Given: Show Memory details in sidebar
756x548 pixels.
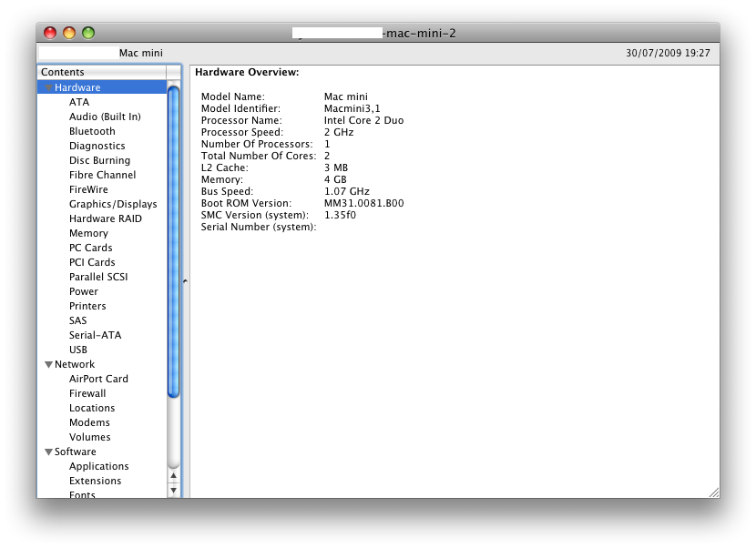Looking at the screenshot, I should click(x=88, y=233).
